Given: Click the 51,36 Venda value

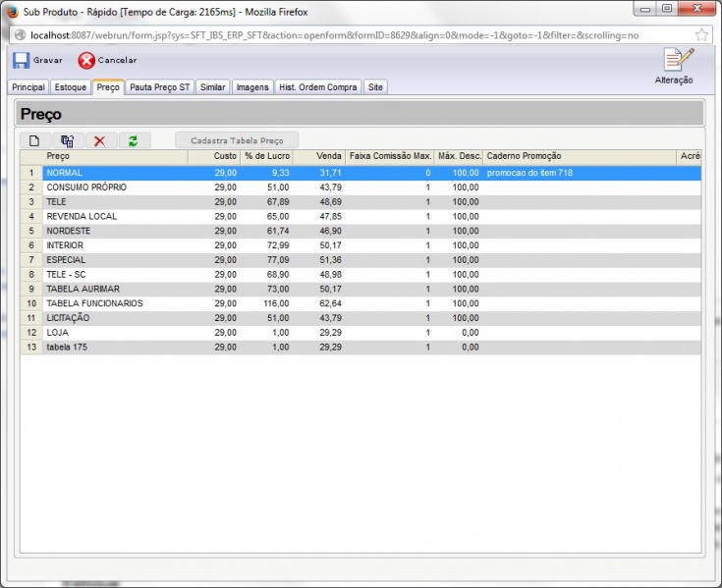Looking at the screenshot, I should pyautogui.click(x=331, y=260).
